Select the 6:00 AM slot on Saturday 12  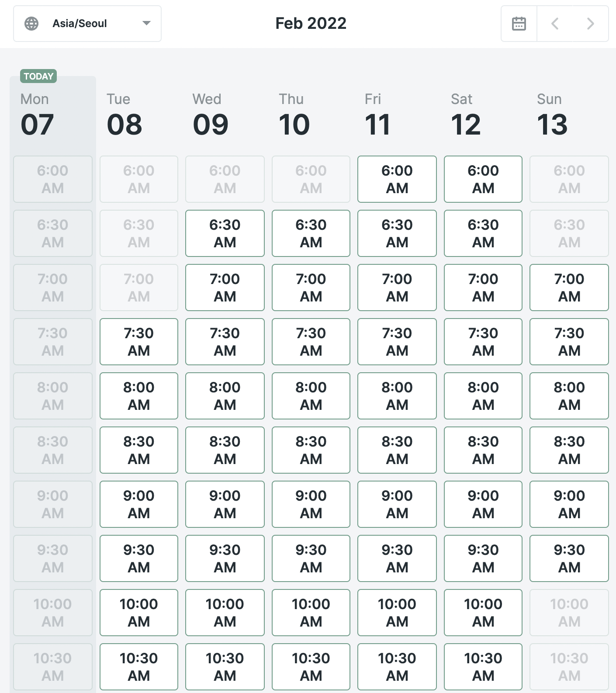point(483,179)
